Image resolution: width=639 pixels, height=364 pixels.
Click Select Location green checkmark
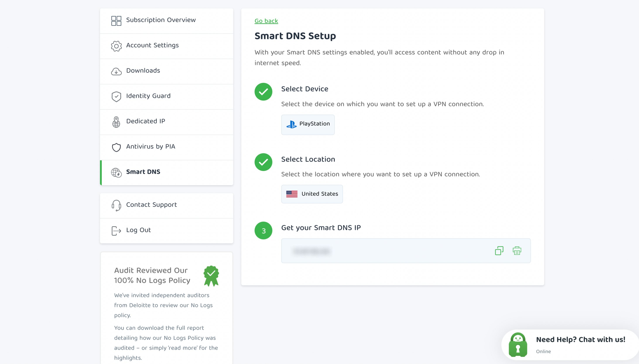click(263, 162)
